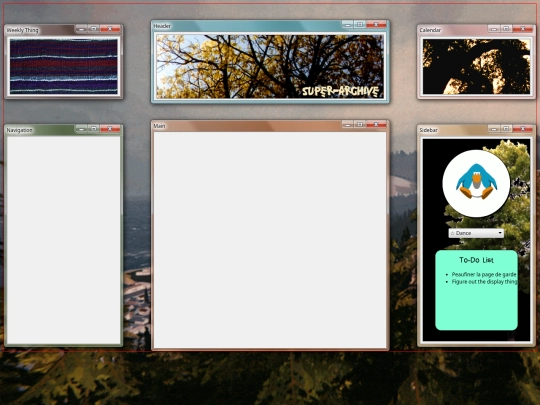Click inside the empty Navigation window panel

pyautogui.click(x=64, y=240)
